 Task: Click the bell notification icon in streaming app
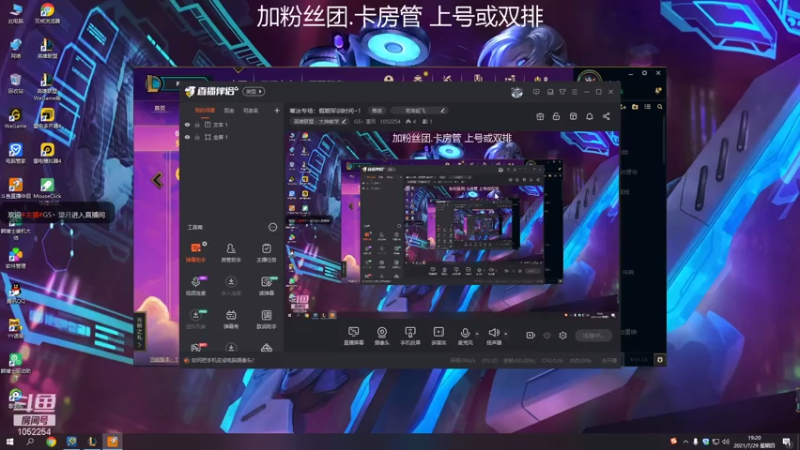[x=589, y=116]
